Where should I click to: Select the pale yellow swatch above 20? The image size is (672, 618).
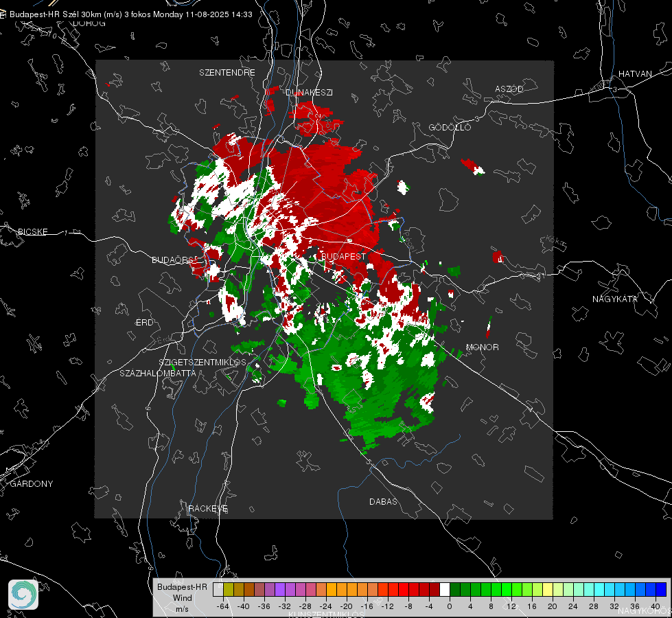pyautogui.click(x=548, y=589)
